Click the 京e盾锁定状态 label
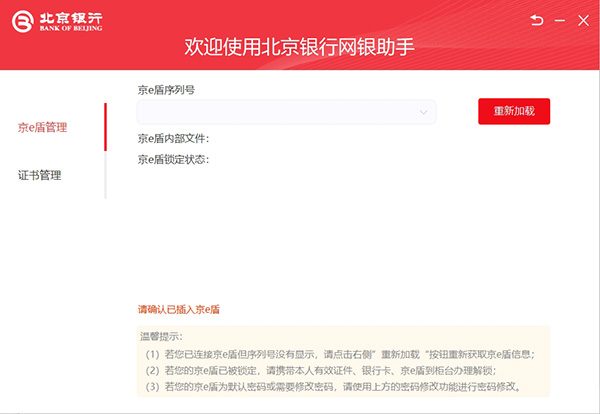600x414 pixels. (173, 159)
